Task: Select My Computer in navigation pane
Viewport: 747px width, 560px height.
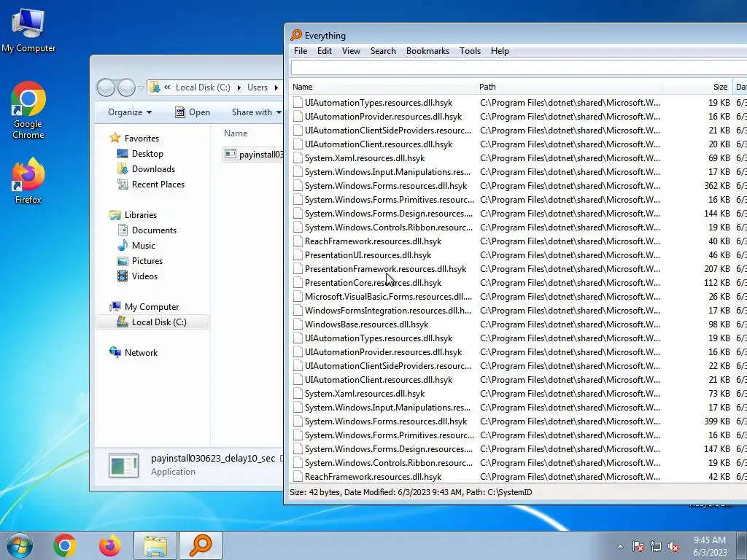Action: (144, 307)
